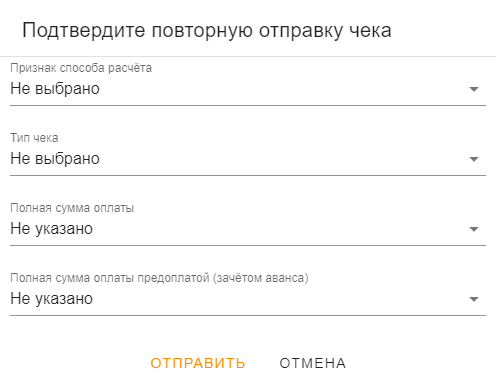
Task: Click the underline beneath the Тип чека field
Action: (x=248, y=175)
